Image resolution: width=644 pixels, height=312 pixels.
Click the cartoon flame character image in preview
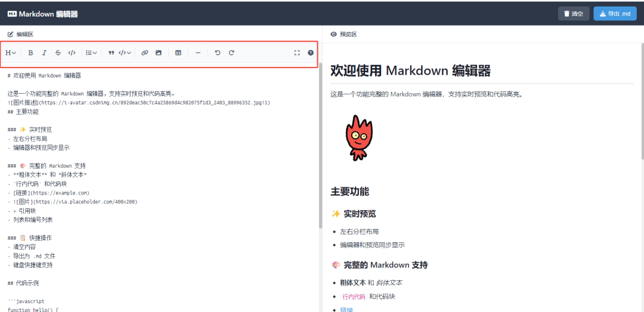358,138
